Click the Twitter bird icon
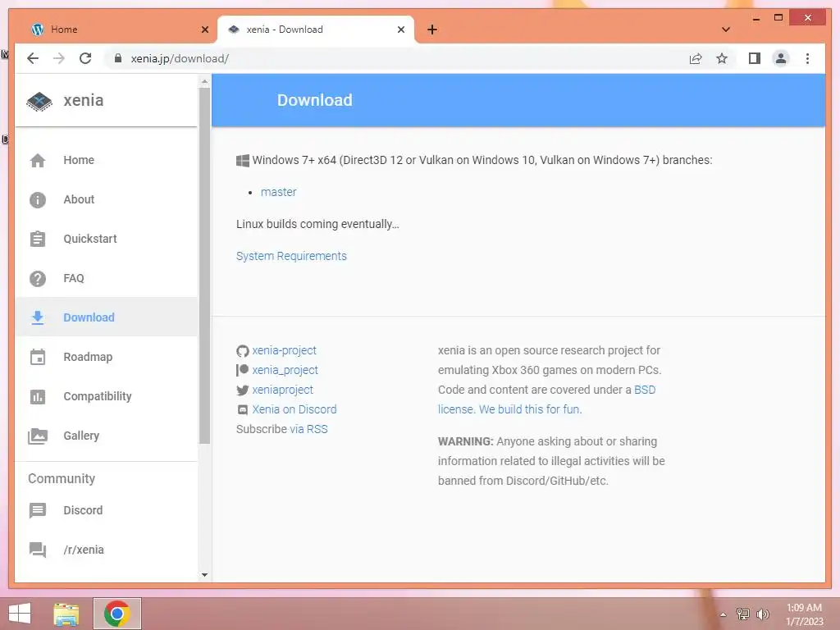 point(242,390)
